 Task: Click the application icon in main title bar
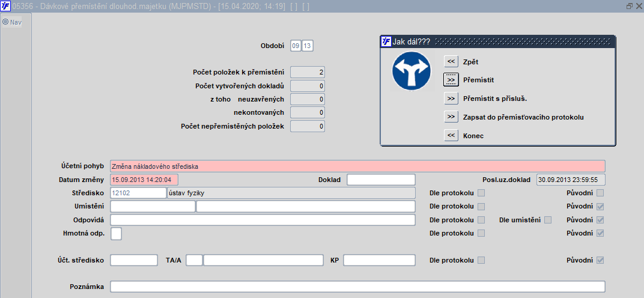tap(5, 6)
